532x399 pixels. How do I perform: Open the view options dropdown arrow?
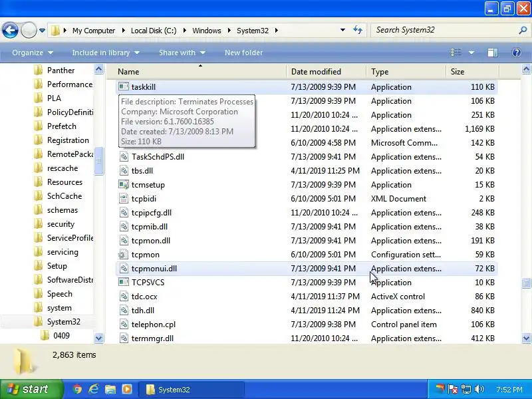(x=471, y=53)
